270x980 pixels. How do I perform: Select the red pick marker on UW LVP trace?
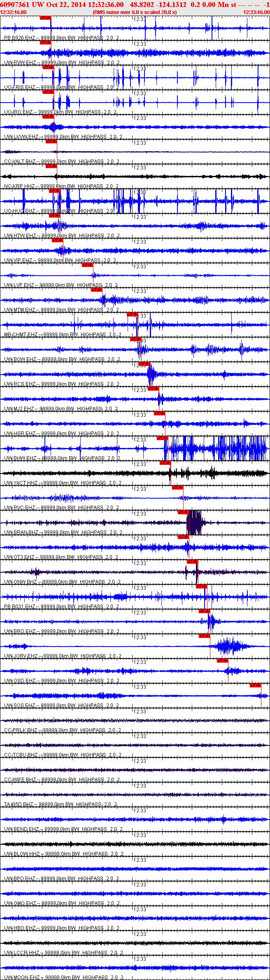(x=87, y=265)
